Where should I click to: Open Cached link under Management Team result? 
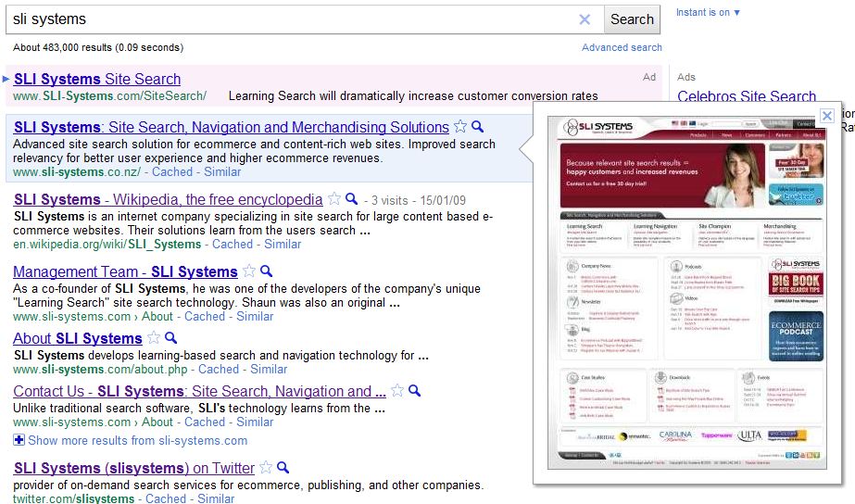205,316
